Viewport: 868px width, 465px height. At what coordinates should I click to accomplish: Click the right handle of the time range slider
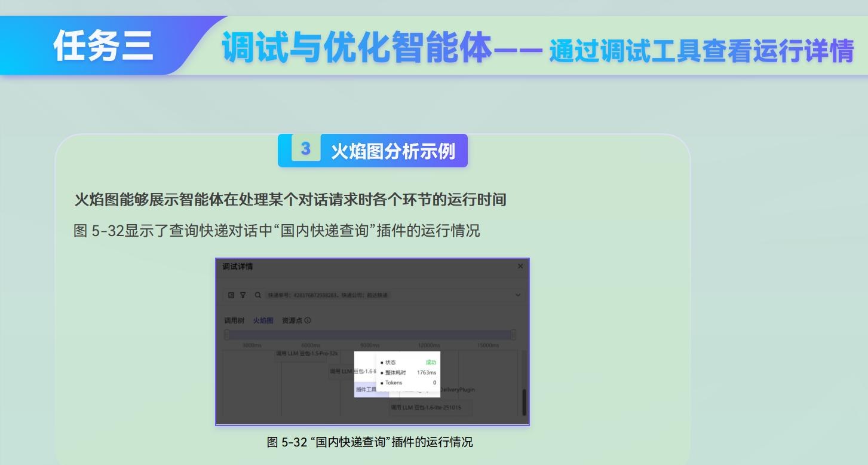(x=513, y=335)
